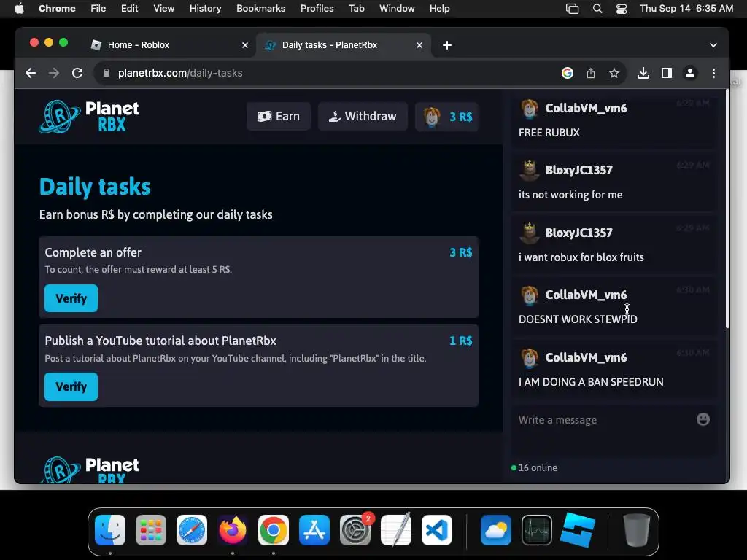The height and width of the screenshot is (560, 747).
Task: Click the share page icon
Action: click(591, 73)
